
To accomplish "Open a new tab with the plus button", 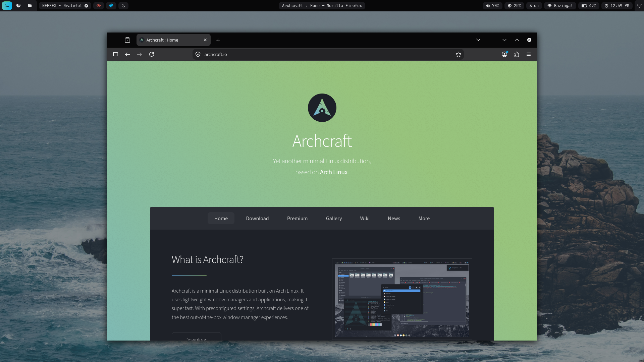I will [218, 40].
